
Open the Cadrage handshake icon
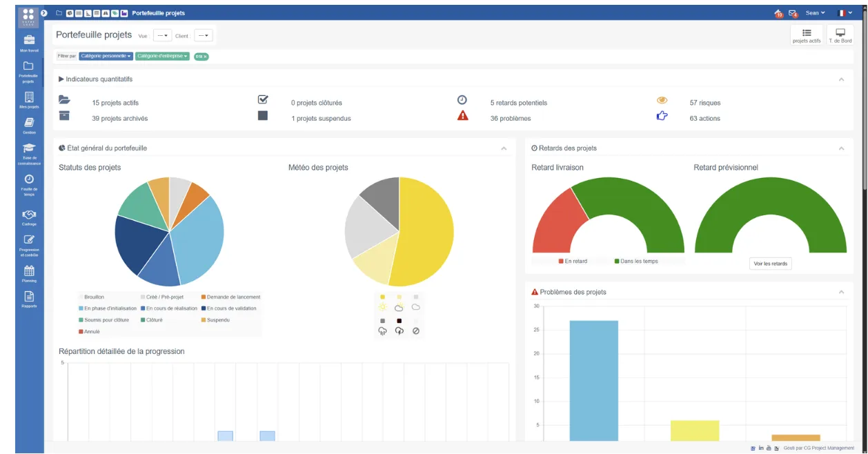tap(29, 214)
